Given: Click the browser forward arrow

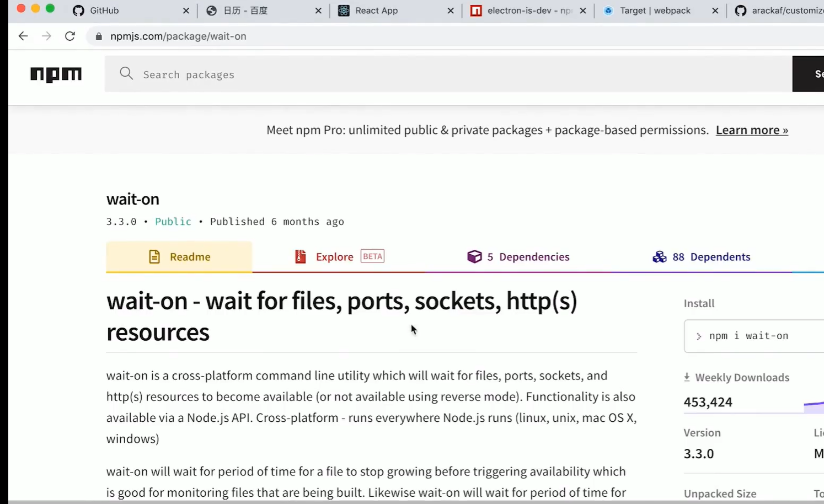Looking at the screenshot, I should coord(47,36).
